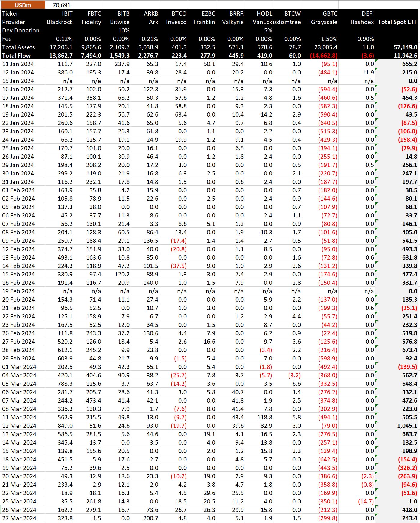The height and width of the screenshot is (523, 420).
Task: Select the 261.8 FBTC flow on 25 Mar
Action: point(93,501)
